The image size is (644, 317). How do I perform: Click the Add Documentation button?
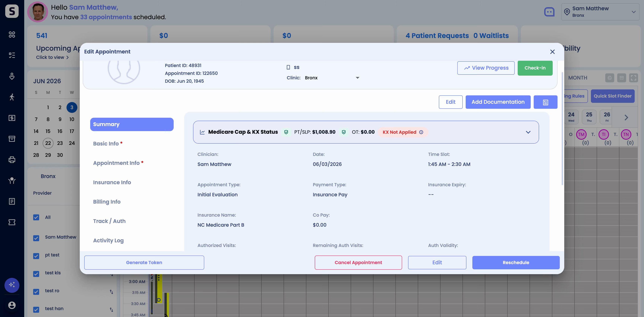pyautogui.click(x=498, y=102)
